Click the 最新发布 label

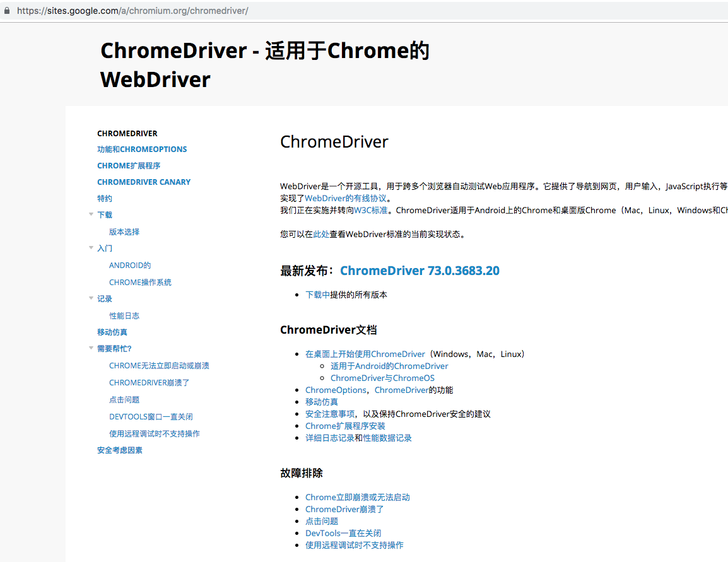click(x=307, y=271)
